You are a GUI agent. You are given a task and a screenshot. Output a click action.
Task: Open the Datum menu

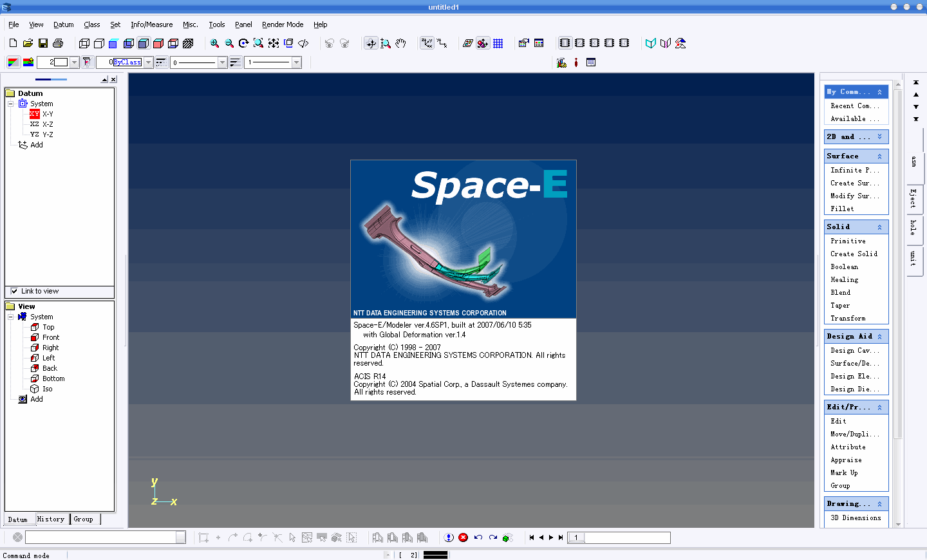click(64, 24)
